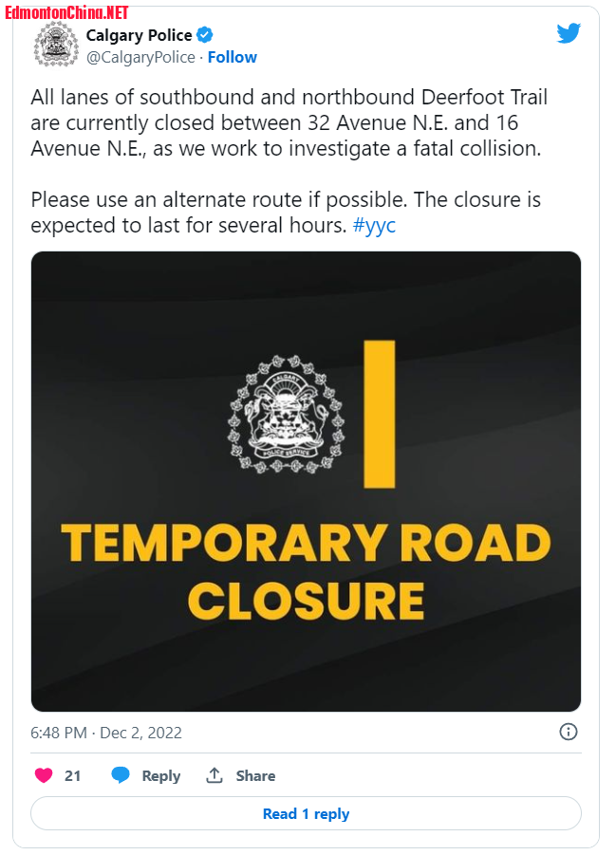Open the #yyc hashtag link
The image size is (616, 855).
pyautogui.click(x=374, y=225)
